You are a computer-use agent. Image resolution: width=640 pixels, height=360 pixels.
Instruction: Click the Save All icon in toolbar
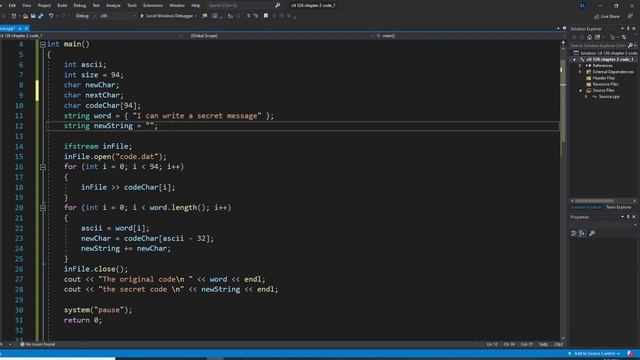pos(41,16)
